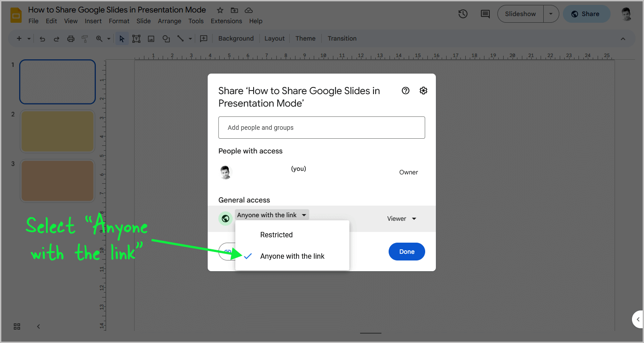
Task: Click the Background button in the toolbar
Action: coord(236,38)
